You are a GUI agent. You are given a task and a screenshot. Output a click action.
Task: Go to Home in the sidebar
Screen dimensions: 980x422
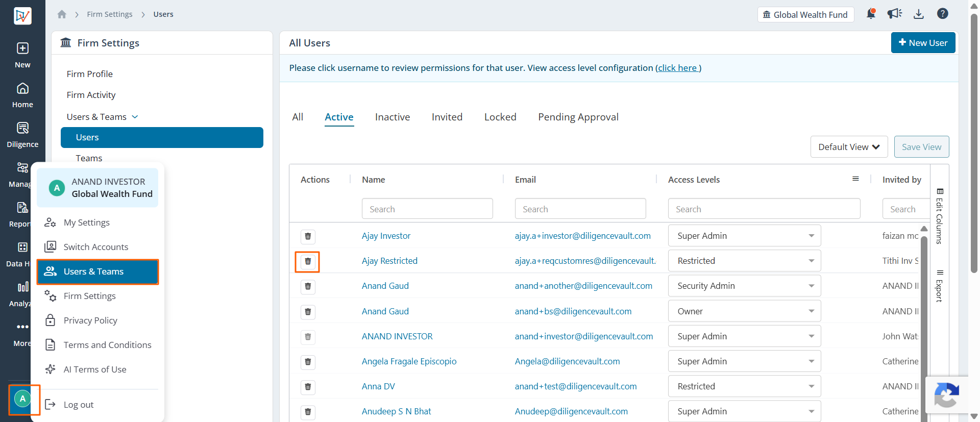tap(22, 95)
